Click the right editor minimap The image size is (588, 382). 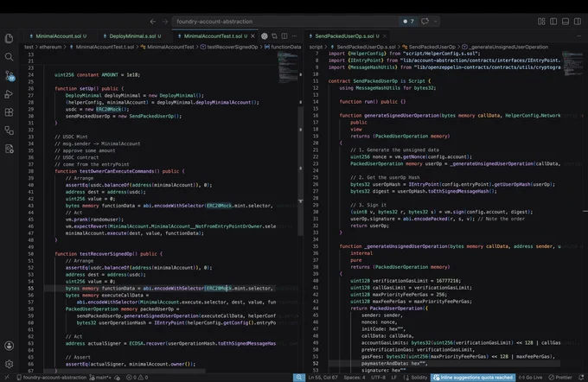(572, 64)
